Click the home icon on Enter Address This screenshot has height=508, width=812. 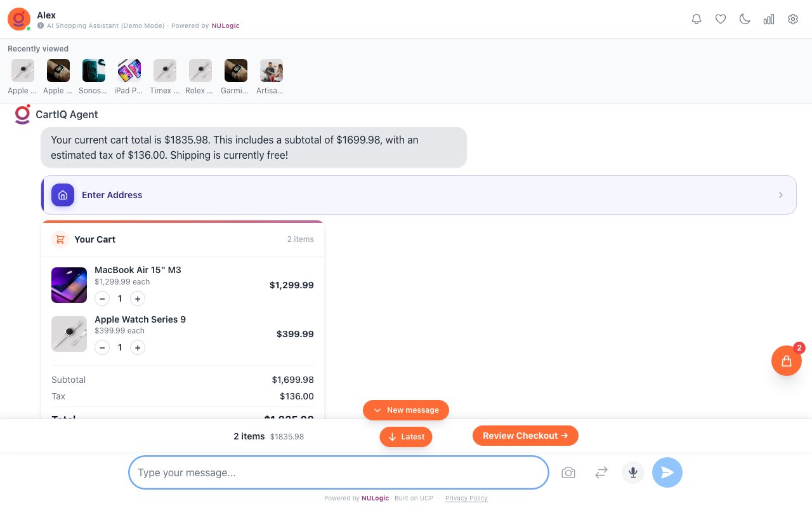click(63, 195)
